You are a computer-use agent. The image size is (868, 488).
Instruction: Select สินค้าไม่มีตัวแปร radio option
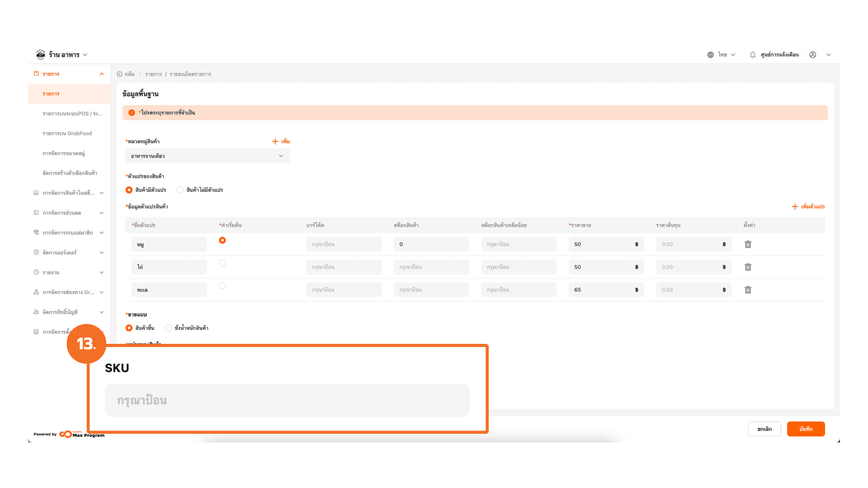click(180, 190)
